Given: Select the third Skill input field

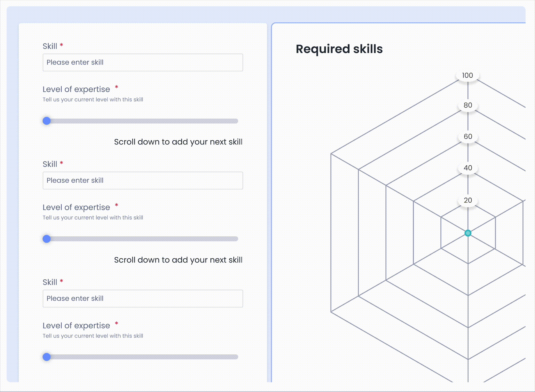Looking at the screenshot, I should click(142, 299).
